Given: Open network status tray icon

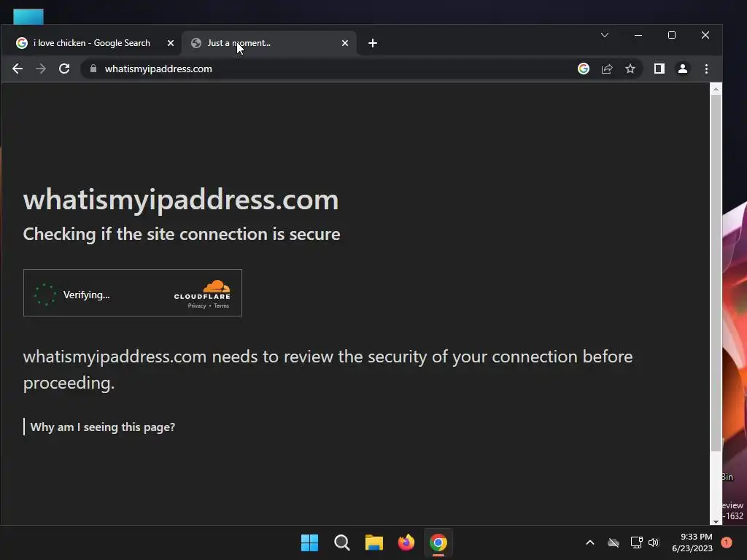Looking at the screenshot, I should (636, 542).
